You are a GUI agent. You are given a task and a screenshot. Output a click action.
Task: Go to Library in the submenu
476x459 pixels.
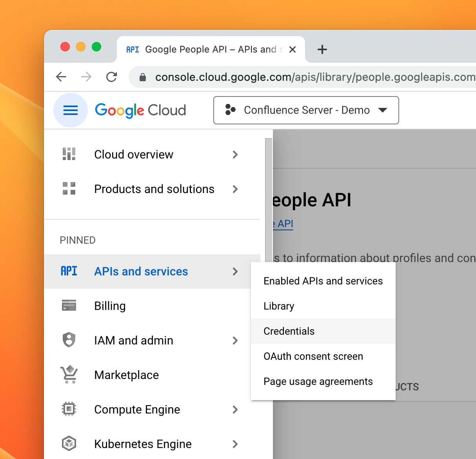[279, 306]
